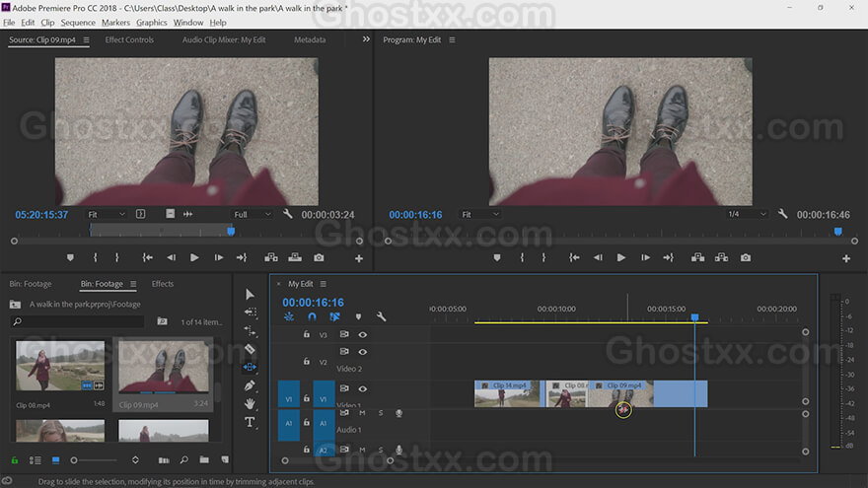Click Overwrite button in Source monitor
The width and height of the screenshot is (868, 488).
295,258
